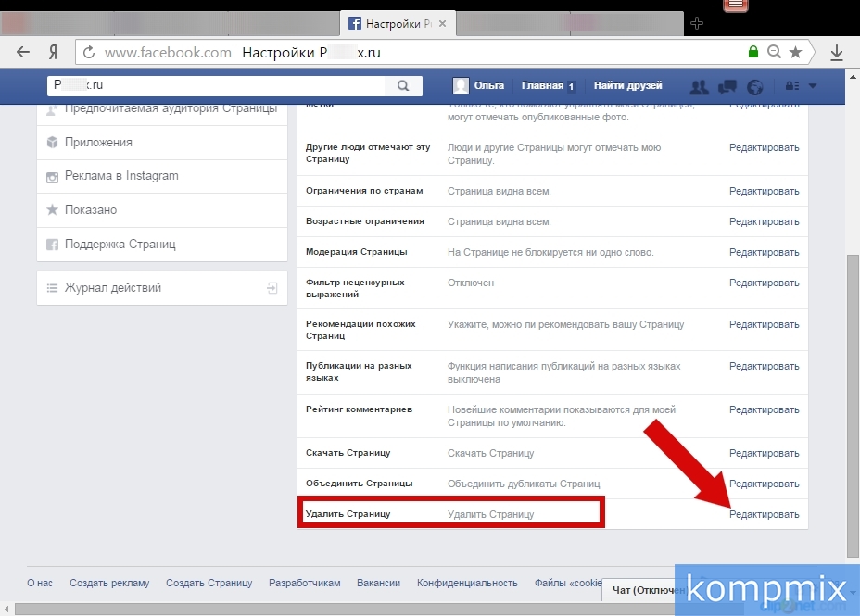The width and height of the screenshot is (860, 616).
Task: Click the Приложения cube icon
Action: click(52, 143)
